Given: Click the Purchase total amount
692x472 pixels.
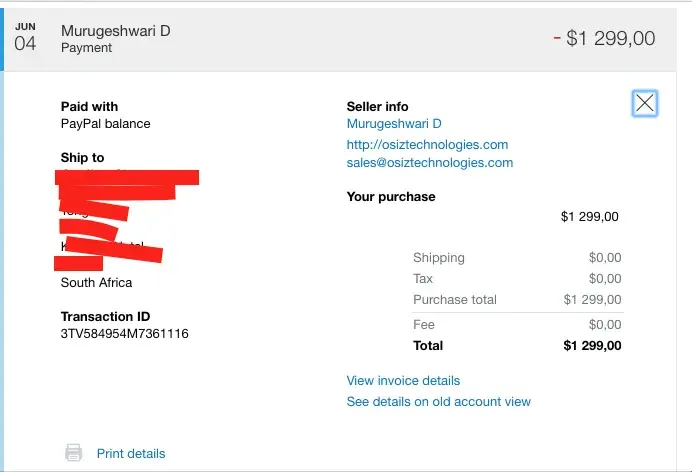Looking at the screenshot, I should tap(592, 300).
